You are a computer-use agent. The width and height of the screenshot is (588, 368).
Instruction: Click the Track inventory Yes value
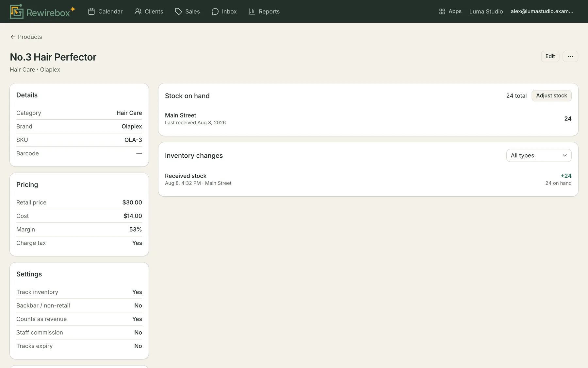pos(137,292)
